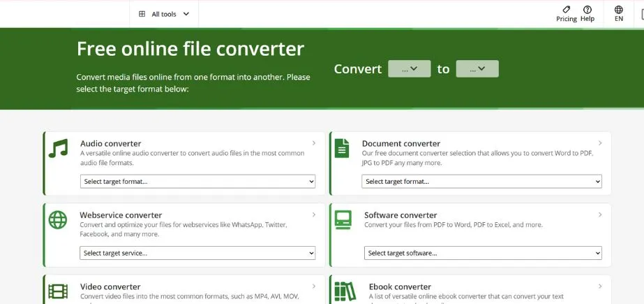
Task: Click the Ebook converter books icon
Action: (x=345, y=291)
